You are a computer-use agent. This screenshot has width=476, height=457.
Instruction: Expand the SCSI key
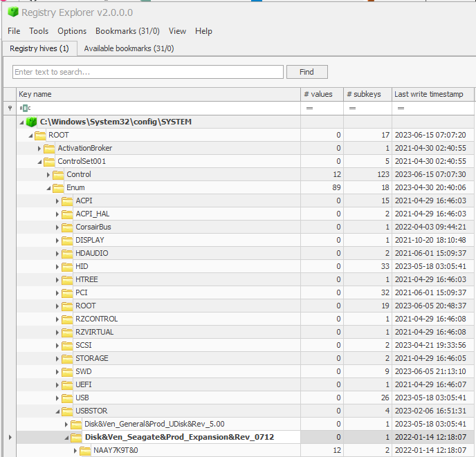(x=57, y=345)
